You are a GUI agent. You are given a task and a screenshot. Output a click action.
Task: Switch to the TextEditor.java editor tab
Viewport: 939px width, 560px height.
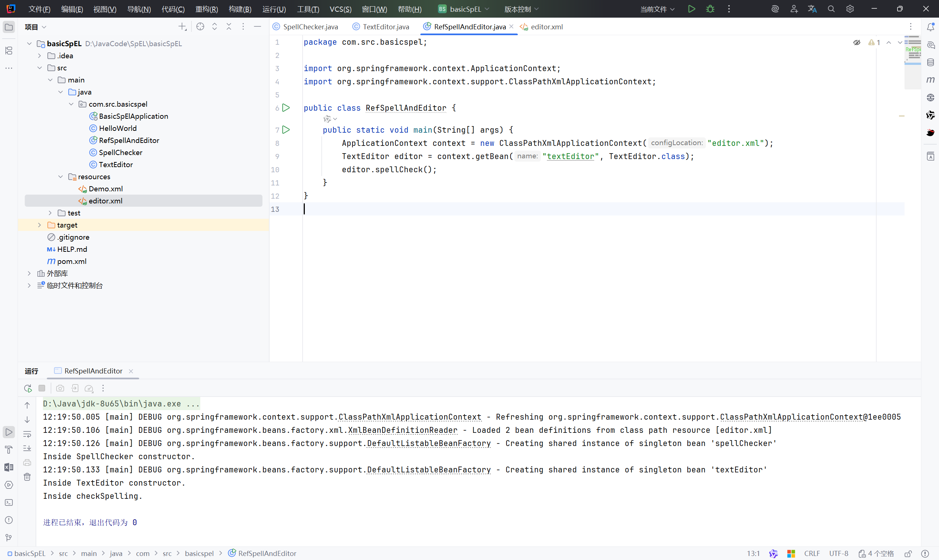click(x=386, y=27)
